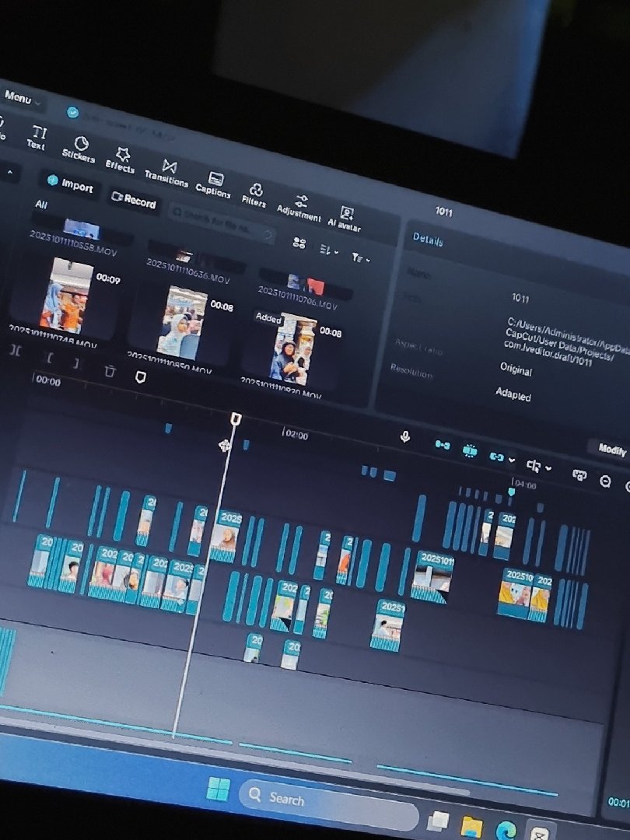
Task: Open the media filter dropdown
Action: point(360,257)
